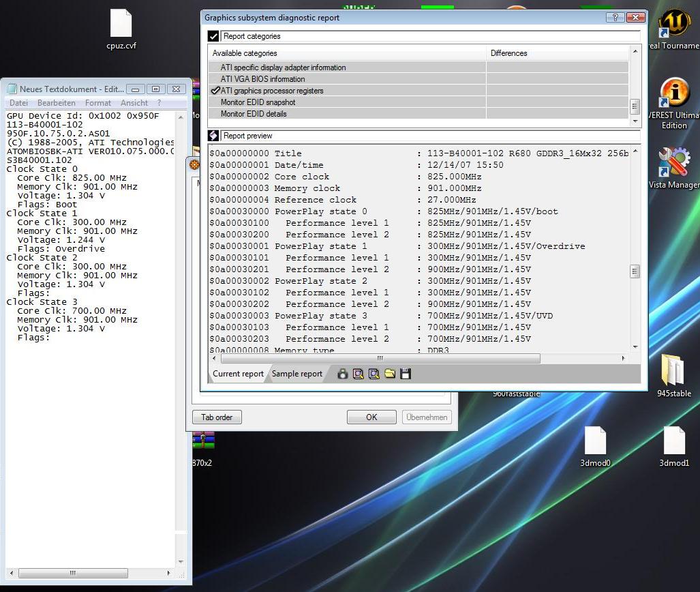The width and height of the screenshot is (700, 592).
Task: Click Notepad vertical scroll down arrow
Action: [x=181, y=562]
